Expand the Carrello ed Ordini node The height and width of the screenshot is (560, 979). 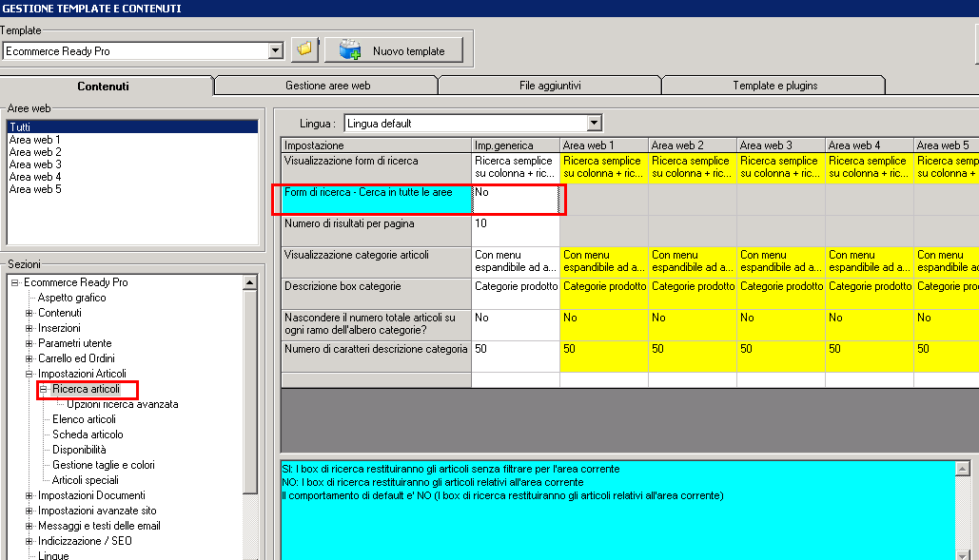click(x=29, y=358)
